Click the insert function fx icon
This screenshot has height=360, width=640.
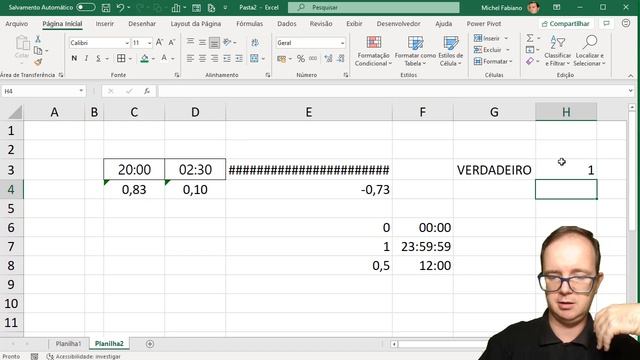pos(147,91)
